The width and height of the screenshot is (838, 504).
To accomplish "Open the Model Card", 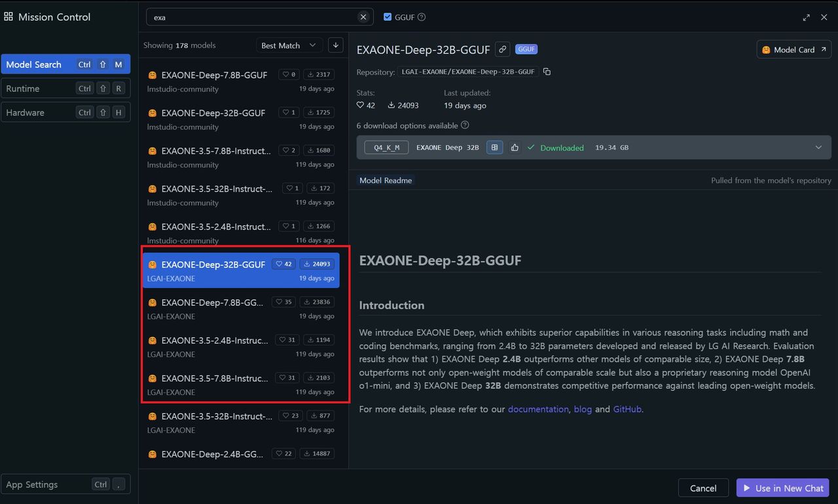I will tap(794, 49).
